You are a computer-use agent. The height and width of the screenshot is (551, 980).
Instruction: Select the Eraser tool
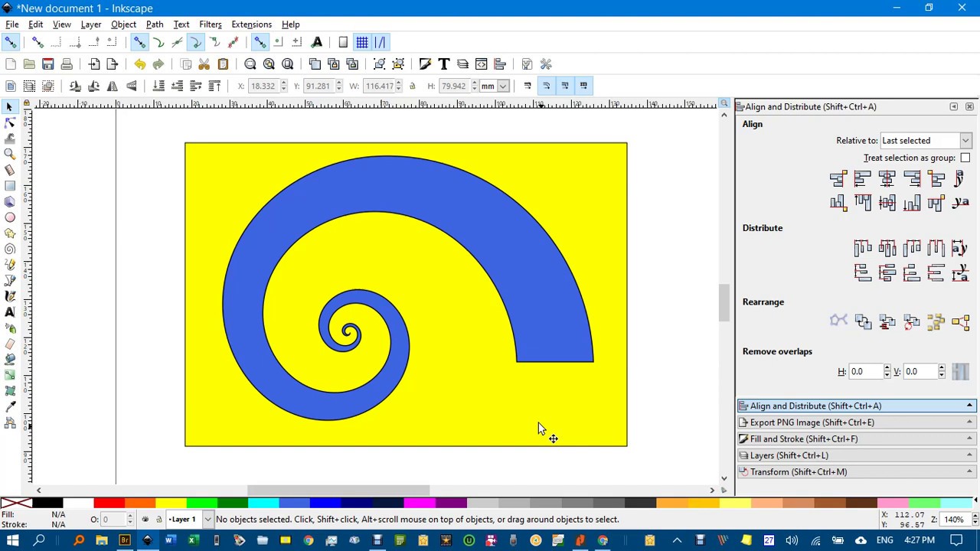click(10, 344)
